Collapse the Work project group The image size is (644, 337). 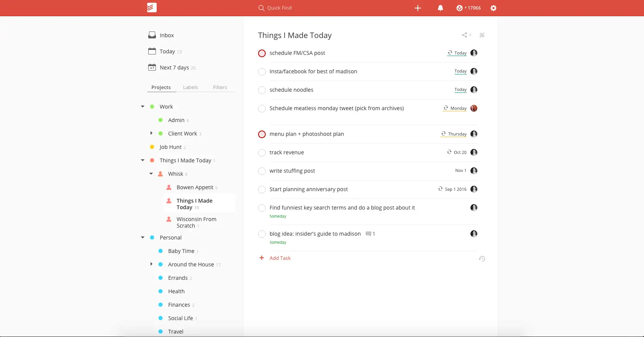coord(143,107)
